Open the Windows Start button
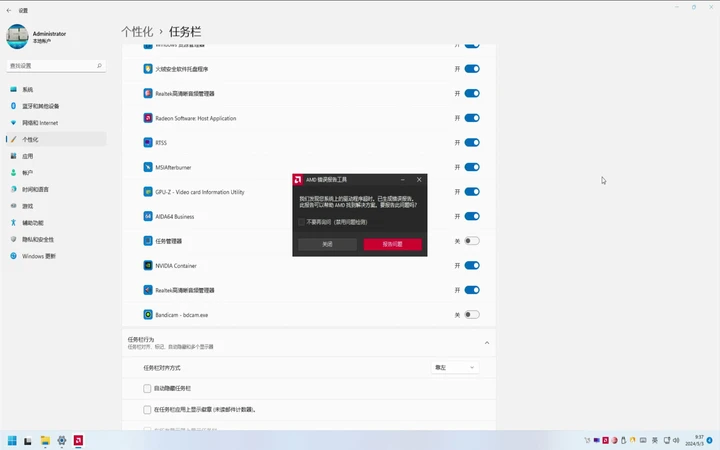The image size is (720, 450). tap(12, 441)
